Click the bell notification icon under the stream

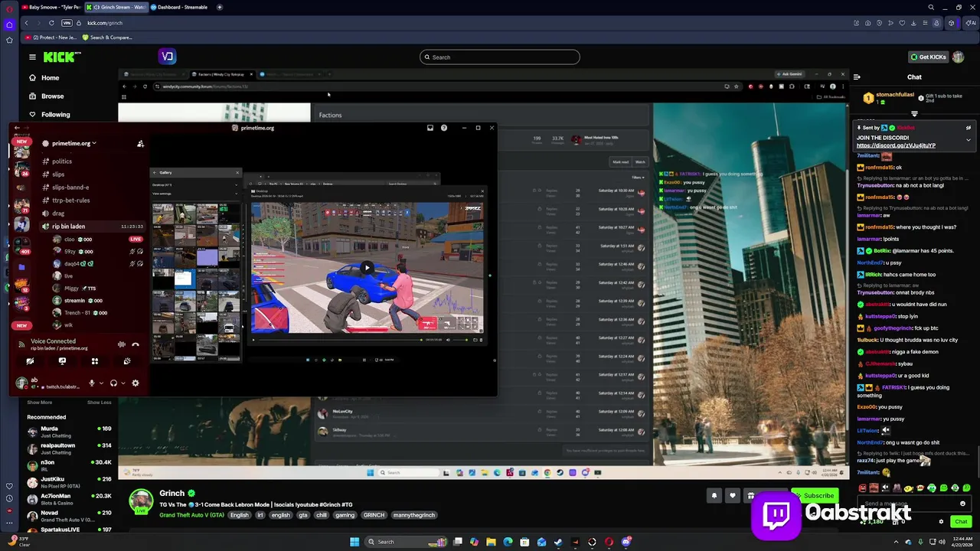click(714, 495)
